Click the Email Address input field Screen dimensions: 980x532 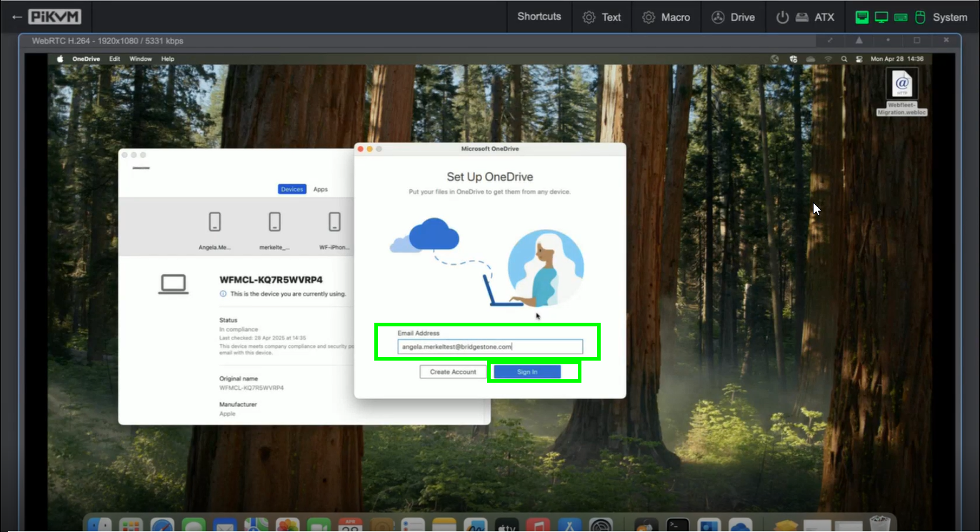click(x=490, y=346)
